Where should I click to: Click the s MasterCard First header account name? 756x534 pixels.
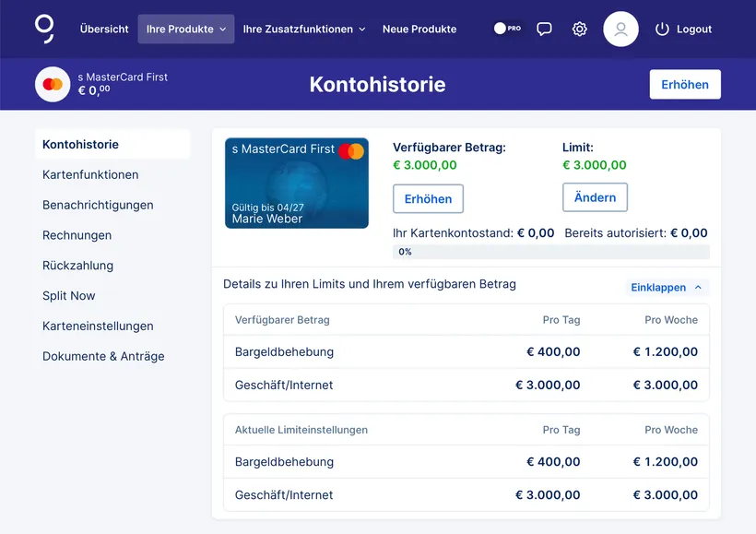pyautogui.click(x=123, y=77)
